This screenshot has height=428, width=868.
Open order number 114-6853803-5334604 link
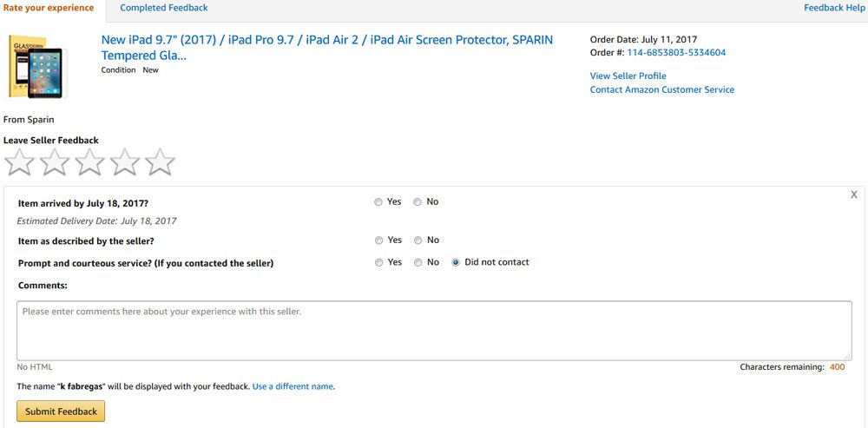coord(676,53)
